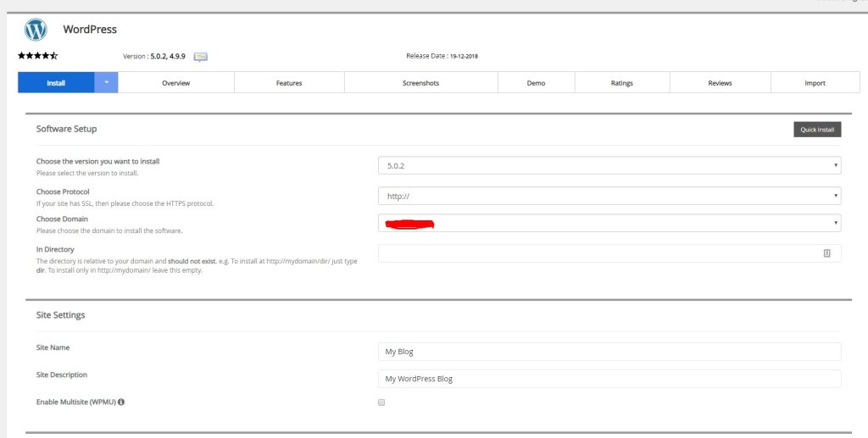
Task: Switch to the Features tab
Action: pos(289,82)
